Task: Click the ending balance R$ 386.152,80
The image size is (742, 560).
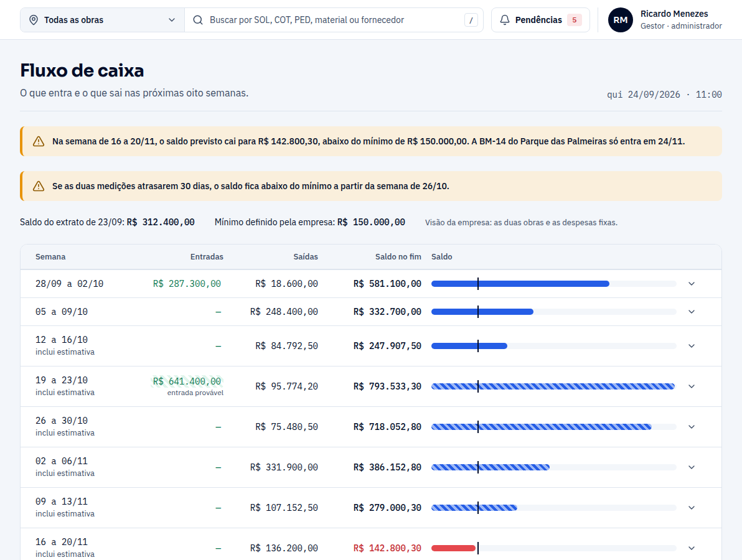Action: 387,467
